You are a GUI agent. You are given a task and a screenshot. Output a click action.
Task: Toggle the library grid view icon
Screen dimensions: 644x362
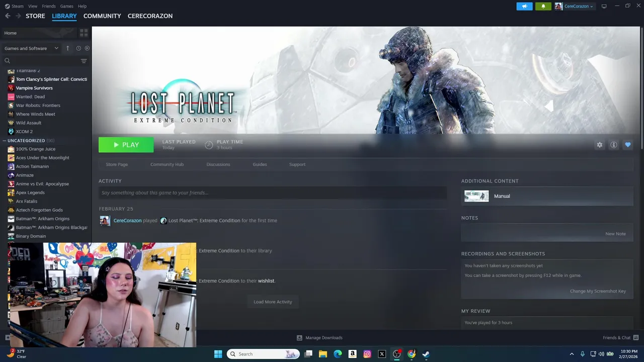(x=84, y=33)
